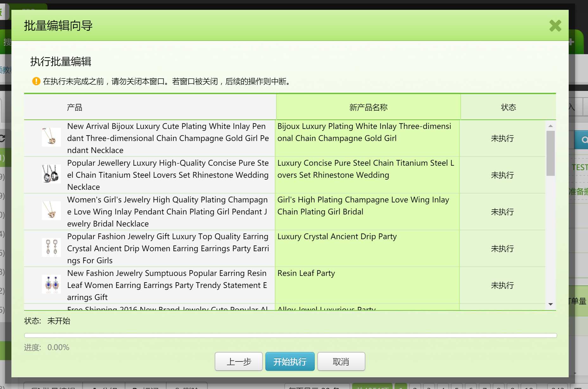Click product name 'Popular Jewellery Luxury High-Quality'

click(x=168, y=175)
